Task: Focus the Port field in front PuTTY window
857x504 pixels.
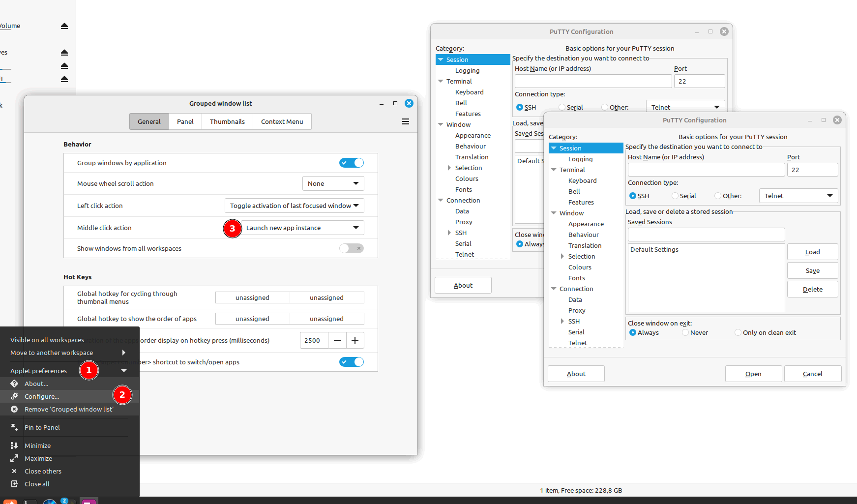Action: pos(812,170)
